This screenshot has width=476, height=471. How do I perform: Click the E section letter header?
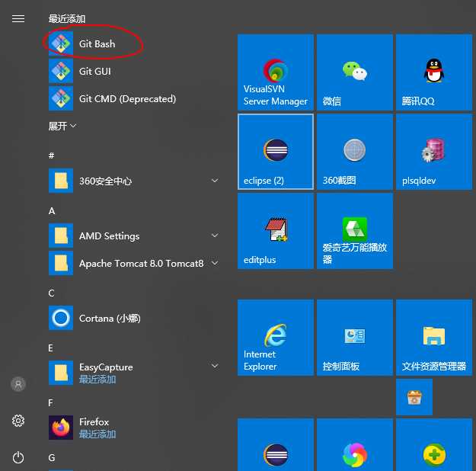pyautogui.click(x=51, y=348)
